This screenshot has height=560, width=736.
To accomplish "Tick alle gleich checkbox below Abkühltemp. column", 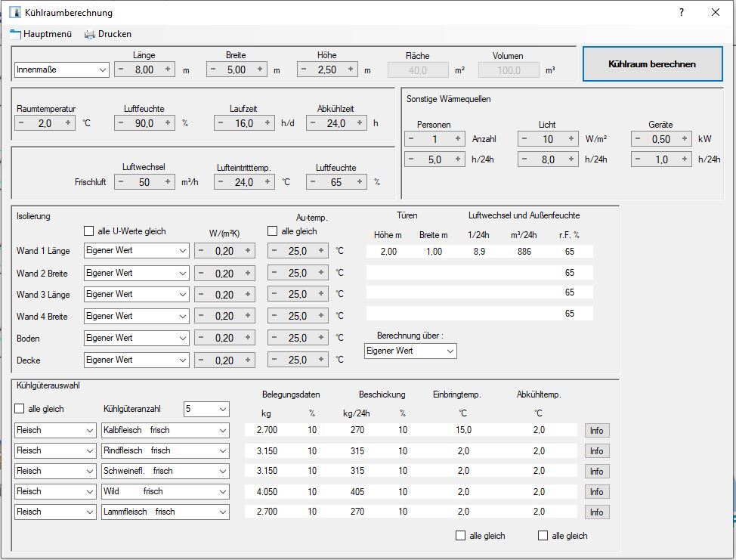I will pos(543,536).
